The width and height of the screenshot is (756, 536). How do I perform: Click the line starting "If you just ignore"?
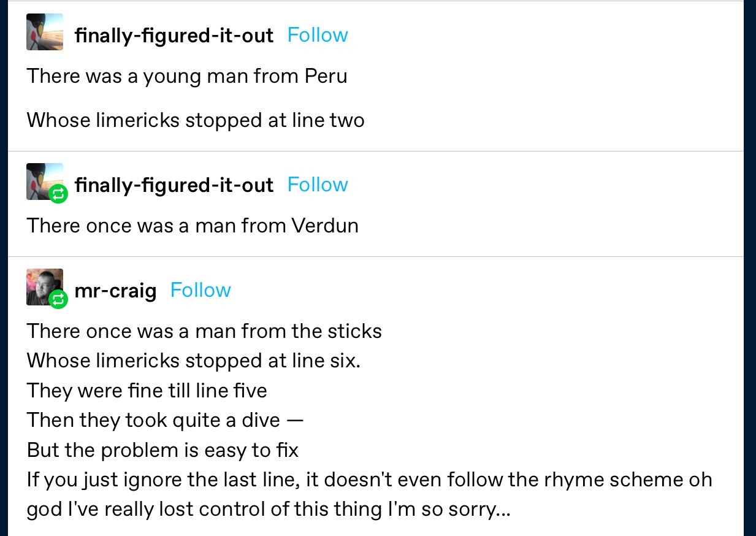[369, 480]
